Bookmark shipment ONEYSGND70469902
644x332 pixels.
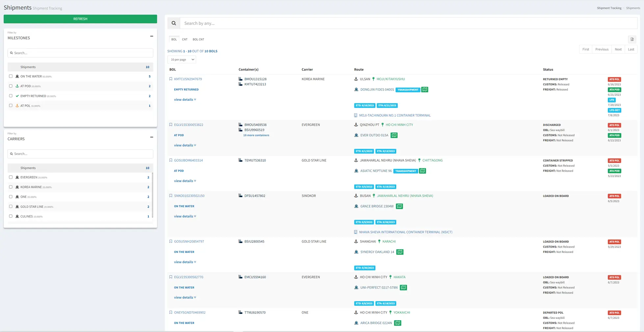(x=170, y=313)
